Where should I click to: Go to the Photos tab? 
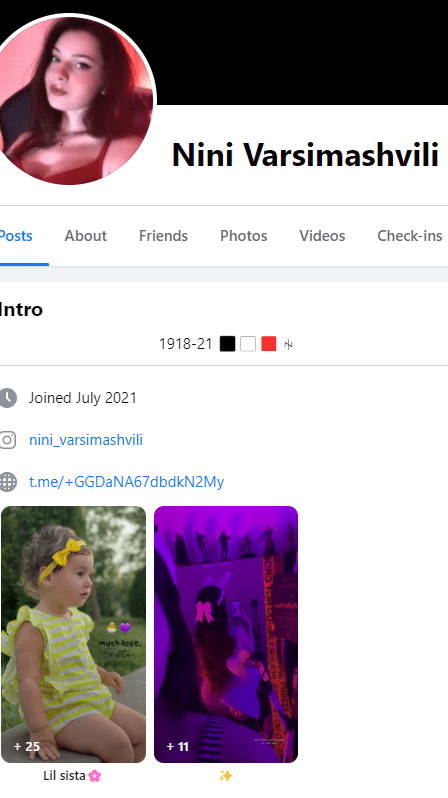click(x=243, y=236)
